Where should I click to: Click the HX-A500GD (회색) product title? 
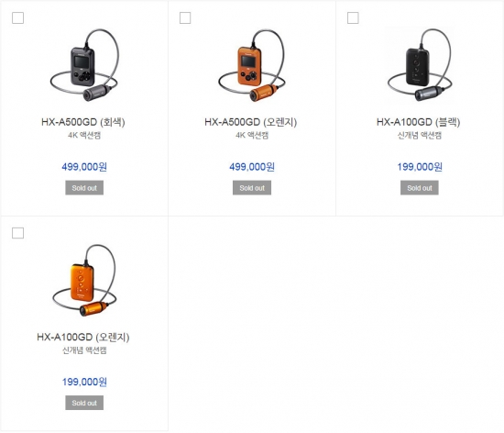[x=83, y=122]
